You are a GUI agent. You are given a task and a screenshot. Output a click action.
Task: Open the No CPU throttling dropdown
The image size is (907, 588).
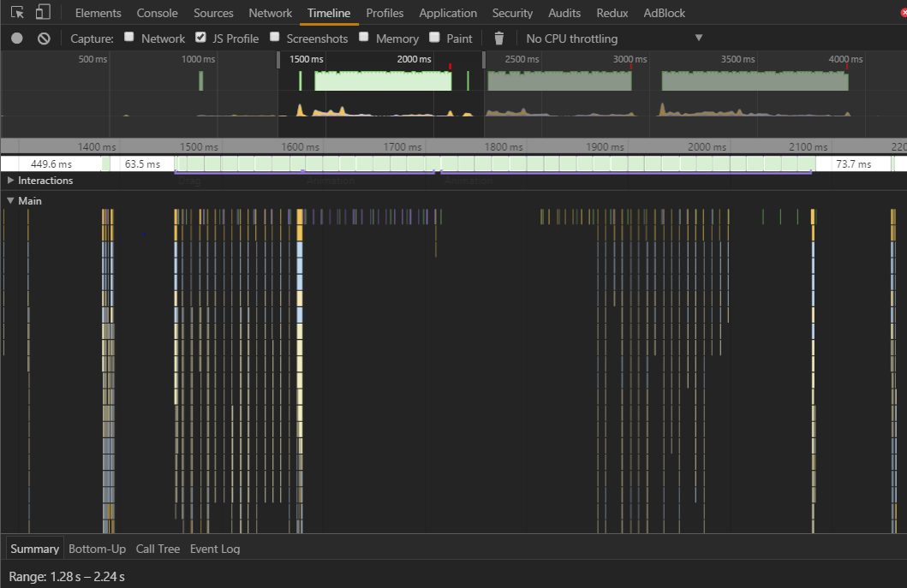point(613,39)
